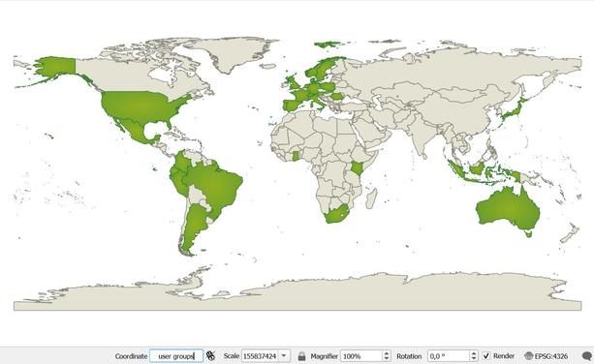The image size is (594, 364).
Task: Click Australia on the map
Action: [508, 210]
